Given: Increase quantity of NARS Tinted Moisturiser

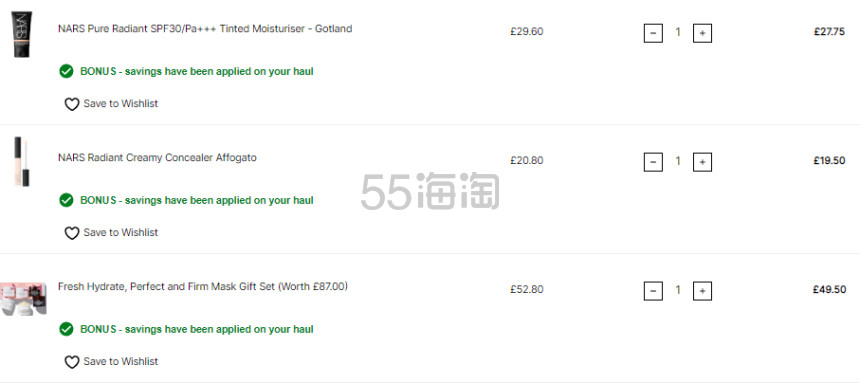Looking at the screenshot, I should [x=702, y=33].
